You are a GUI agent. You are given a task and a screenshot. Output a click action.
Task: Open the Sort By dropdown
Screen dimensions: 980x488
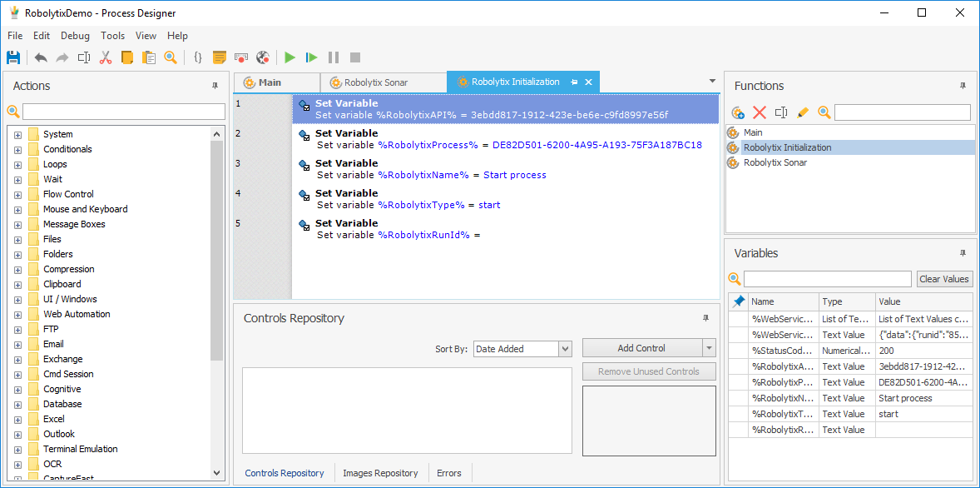tap(565, 349)
